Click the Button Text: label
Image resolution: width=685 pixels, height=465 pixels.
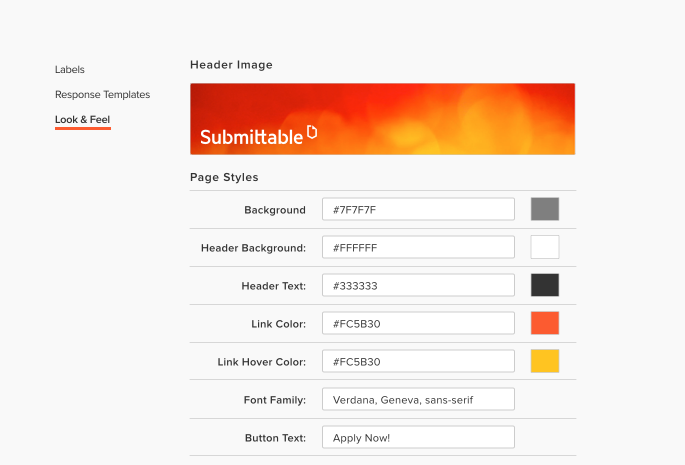(x=275, y=438)
